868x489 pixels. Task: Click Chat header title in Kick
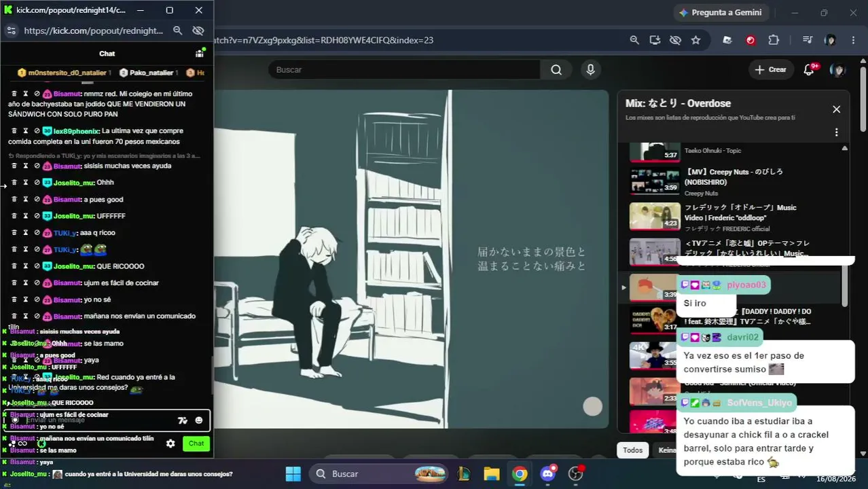click(107, 54)
